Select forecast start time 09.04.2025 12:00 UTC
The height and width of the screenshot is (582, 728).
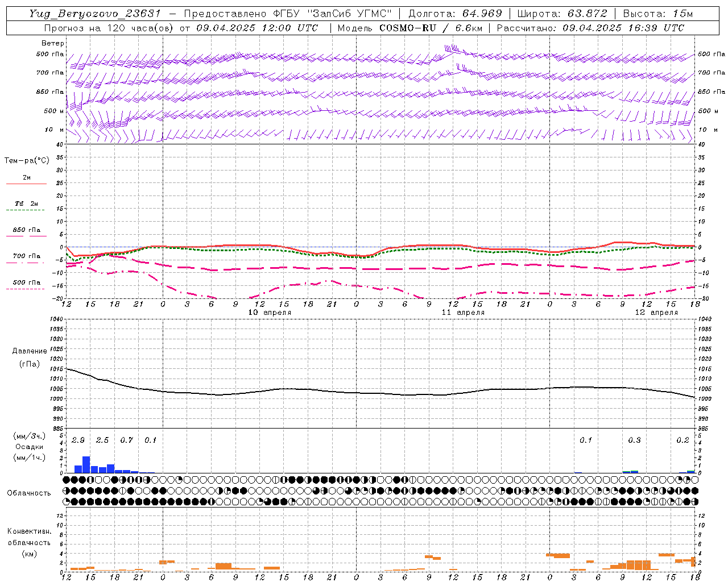pyautogui.click(x=257, y=28)
